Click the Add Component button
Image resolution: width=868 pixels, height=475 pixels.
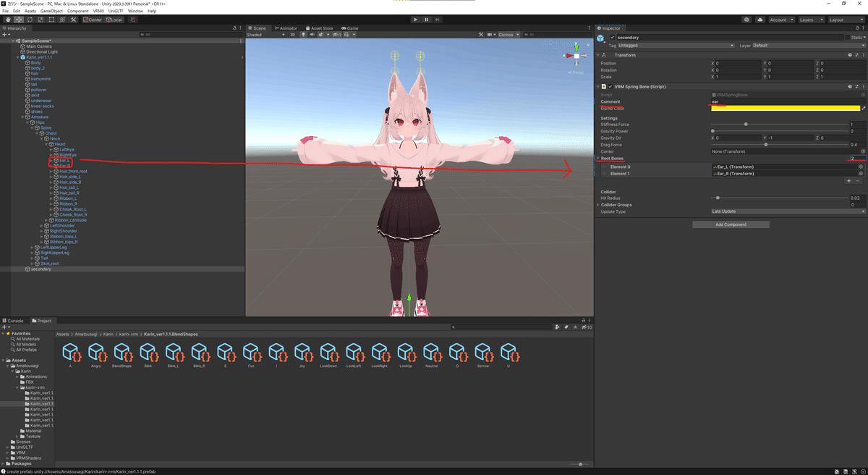[731, 224]
